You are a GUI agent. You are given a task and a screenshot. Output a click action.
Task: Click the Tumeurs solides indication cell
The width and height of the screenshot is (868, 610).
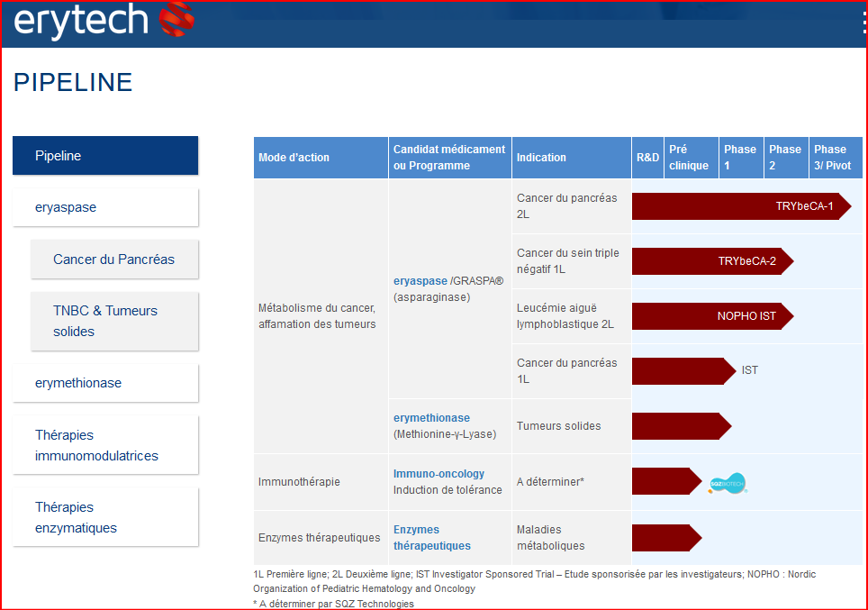[x=572, y=425]
